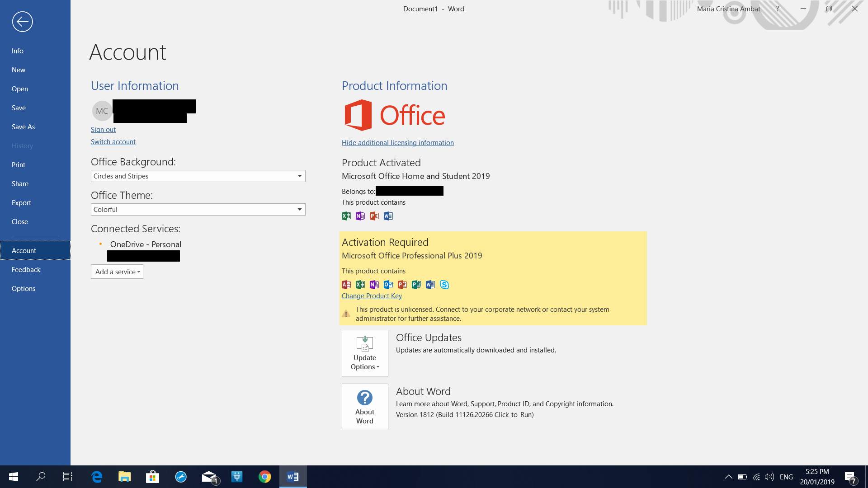The width and height of the screenshot is (868, 488).
Task: Hide additional licensing information
Action: coord(397,143)
